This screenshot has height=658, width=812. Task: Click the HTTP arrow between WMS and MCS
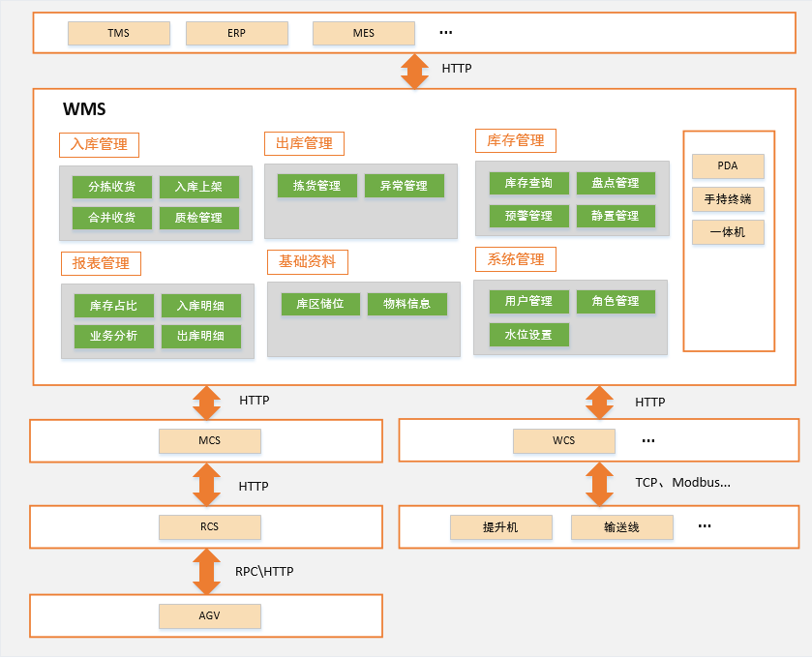(x=206, y=400)
